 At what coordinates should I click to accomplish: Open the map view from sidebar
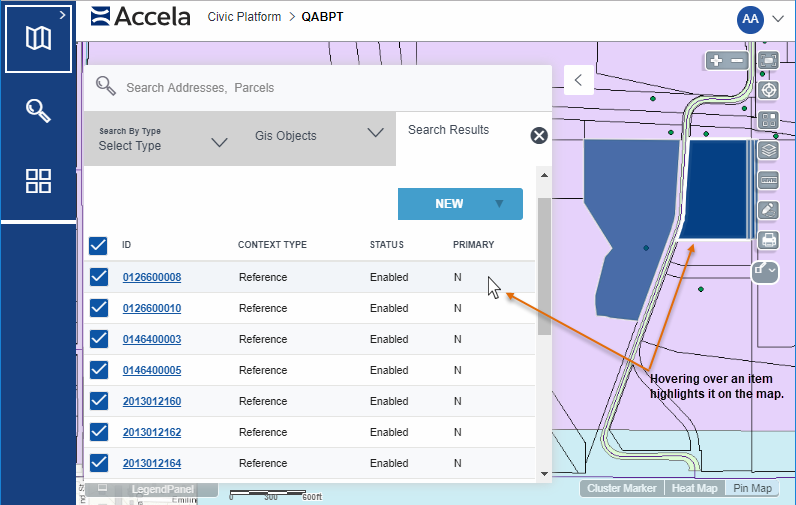(x=38, y=39)
